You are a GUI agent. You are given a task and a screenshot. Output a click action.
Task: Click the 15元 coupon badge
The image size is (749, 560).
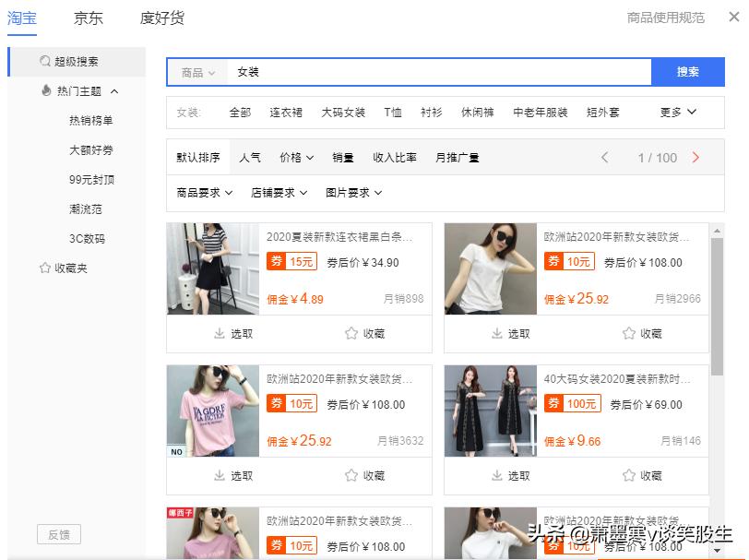(291, 261)
